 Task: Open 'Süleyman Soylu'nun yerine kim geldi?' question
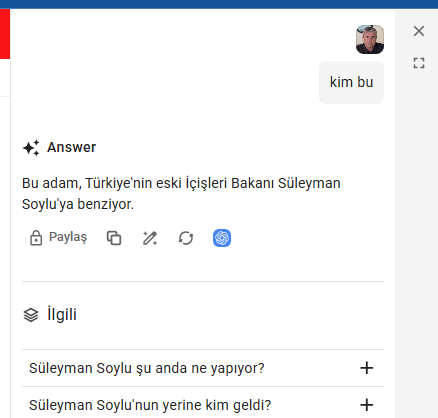point(203,404)
